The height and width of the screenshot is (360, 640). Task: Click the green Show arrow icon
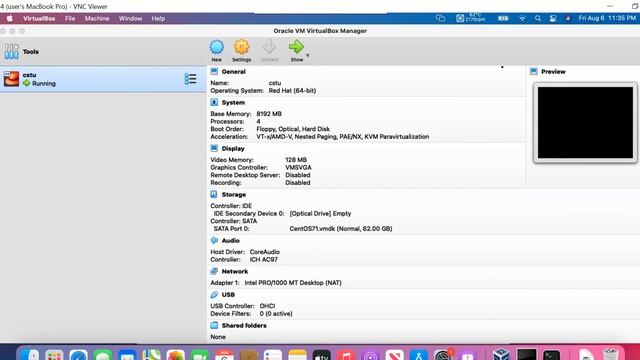pos(296,47)
